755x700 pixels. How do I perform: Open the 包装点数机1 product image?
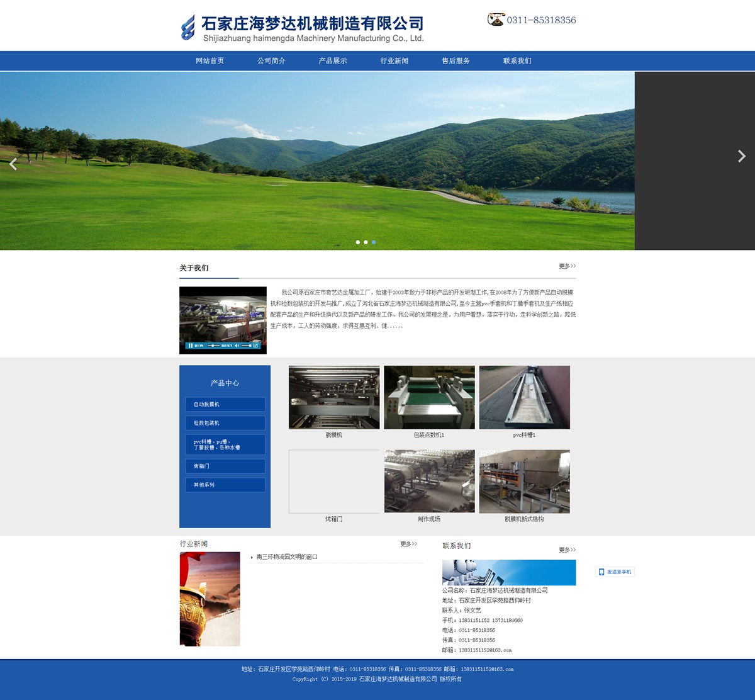[429, 397]
